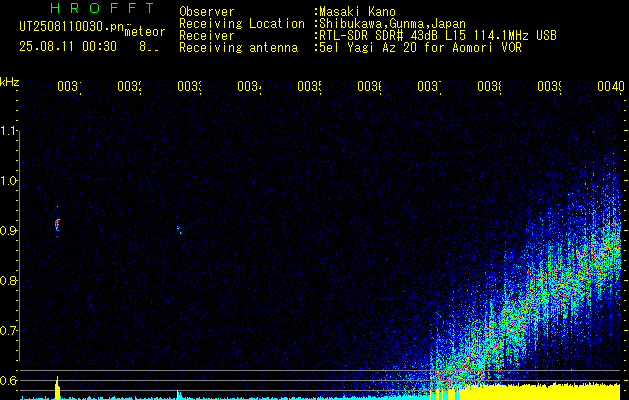
Task: Click the Receiving Location label
Action: tap(242, 24)
